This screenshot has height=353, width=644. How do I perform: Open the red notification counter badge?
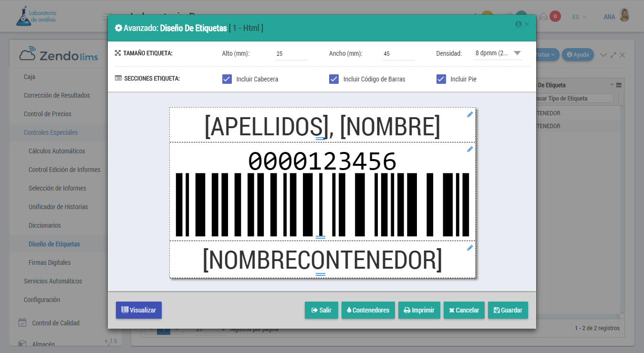pyautogui.click(x=555, y=16)
